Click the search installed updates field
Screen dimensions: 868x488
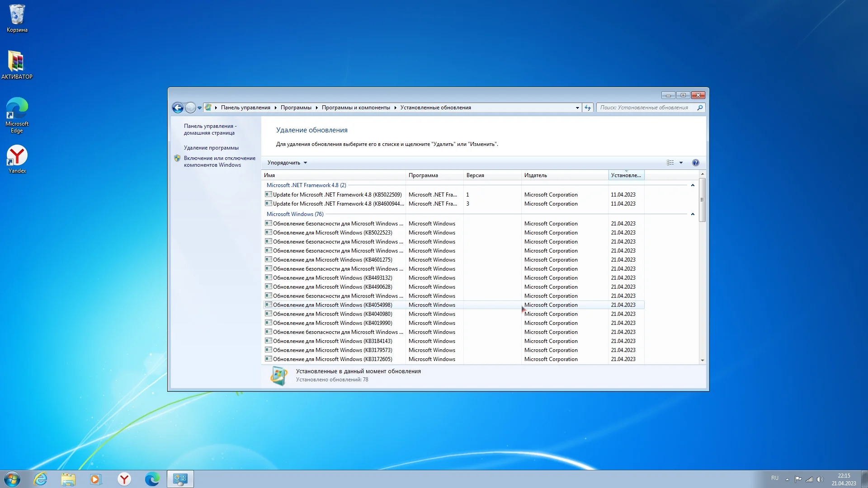pos(644,108)
